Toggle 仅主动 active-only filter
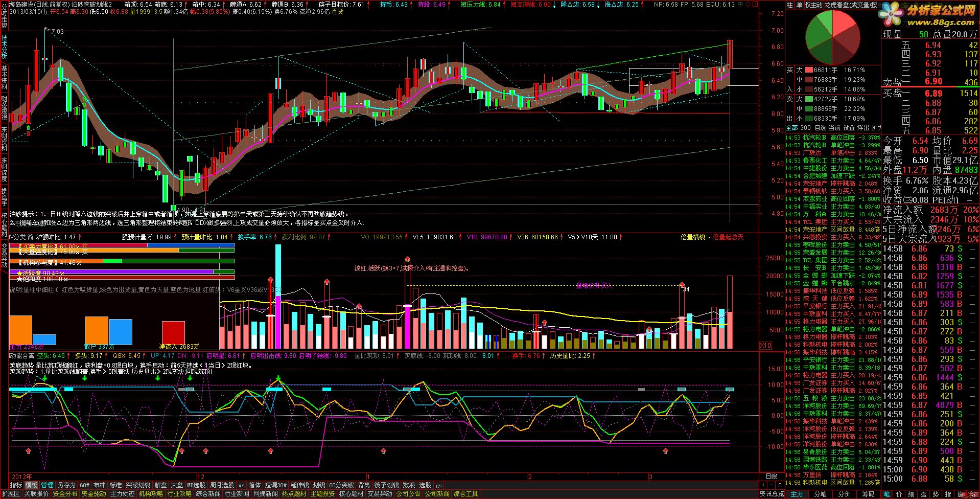This screenshot has height=499, width=980. point(814,5)
